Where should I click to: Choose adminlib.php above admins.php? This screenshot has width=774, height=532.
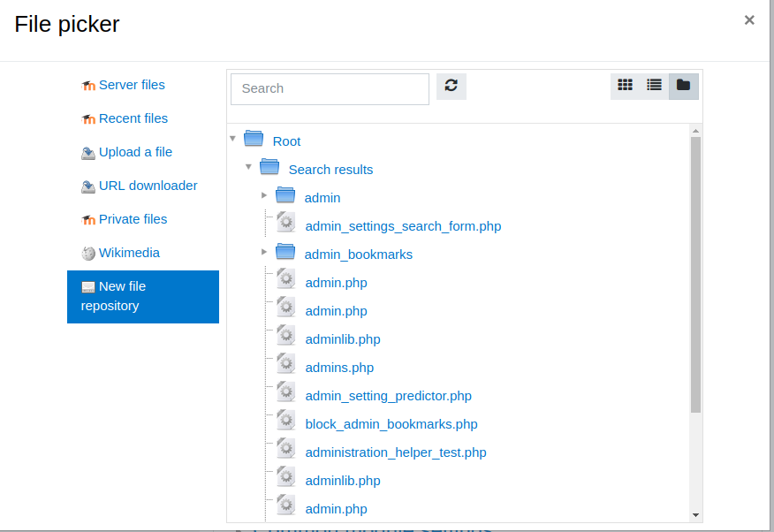point(343,339)
